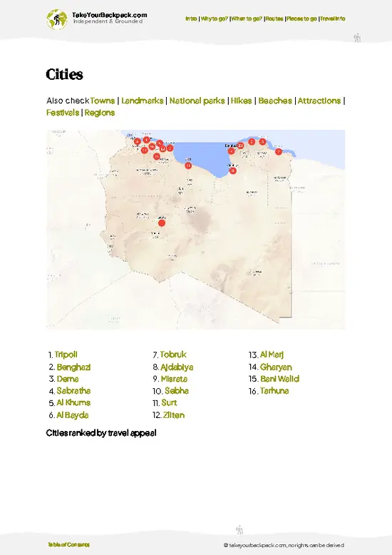Click map marker 7 near Tobruk
392x555 pixels.
point(279,151)
